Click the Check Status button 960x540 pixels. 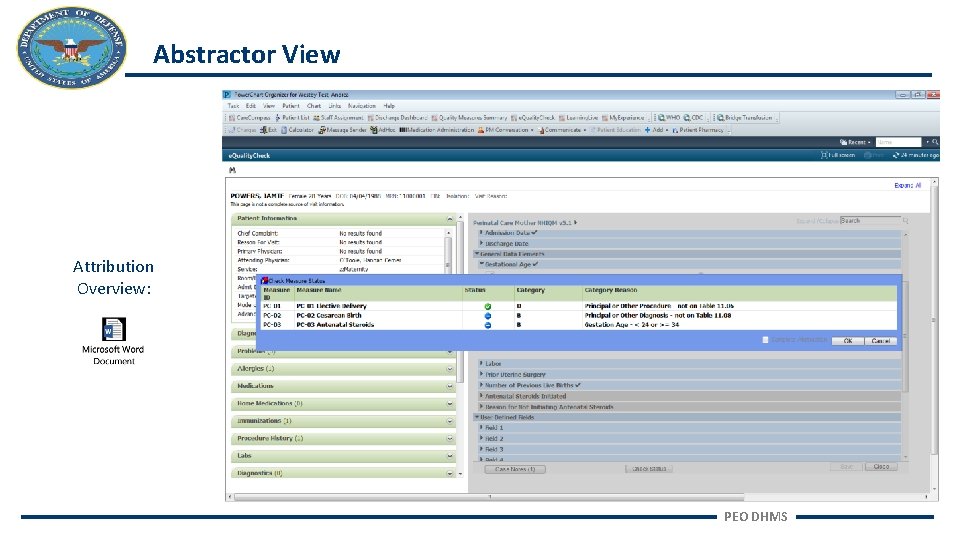tap(649, 469)
